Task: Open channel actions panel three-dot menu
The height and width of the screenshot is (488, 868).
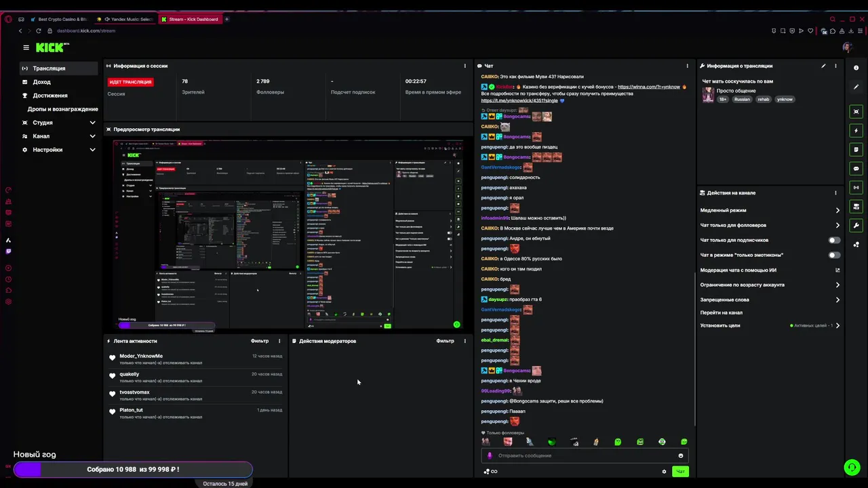Action: pyautogui.click(x=835, y=192)
